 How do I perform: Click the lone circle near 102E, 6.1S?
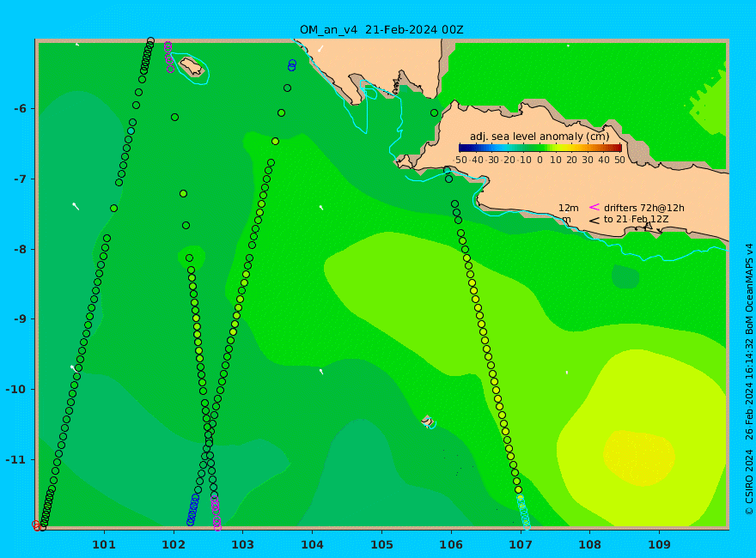175,117
